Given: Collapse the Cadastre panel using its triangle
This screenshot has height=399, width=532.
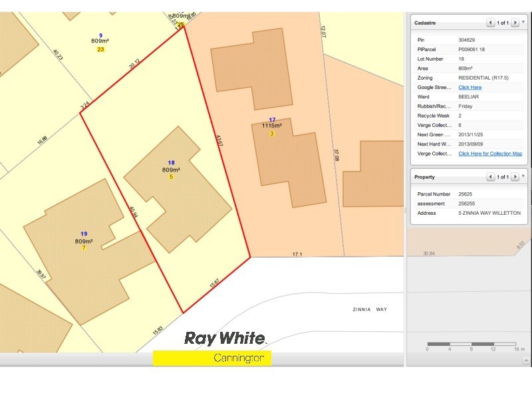Looking at the screenshot, I should [x=524, y=22].
